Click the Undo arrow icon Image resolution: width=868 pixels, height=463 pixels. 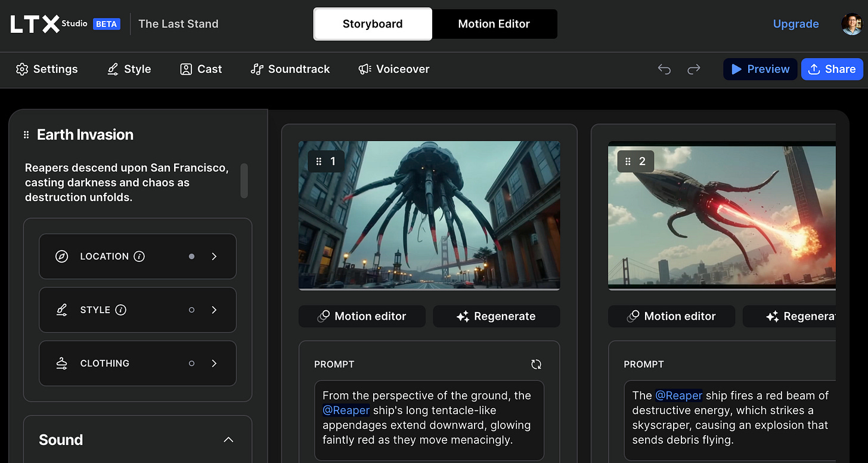point(664,69)
